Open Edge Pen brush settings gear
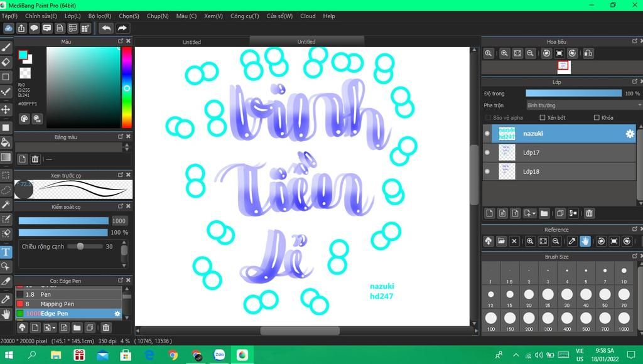The width and height of the screenshot is (643, 364). 117,314
